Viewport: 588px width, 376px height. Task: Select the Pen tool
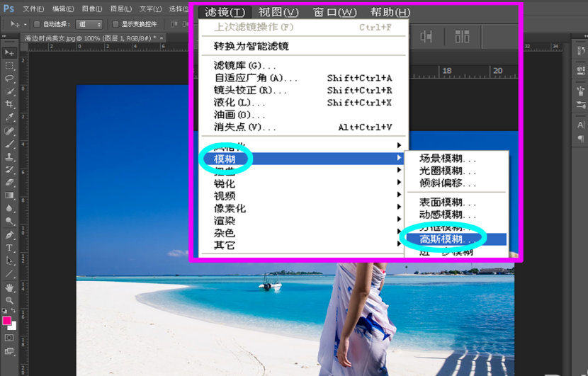coord(9,235)
